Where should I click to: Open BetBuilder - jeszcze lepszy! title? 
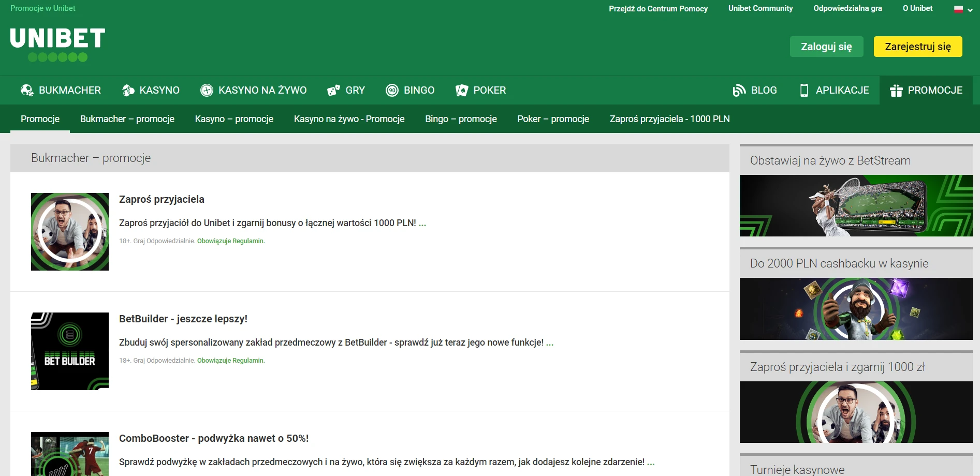183,319
